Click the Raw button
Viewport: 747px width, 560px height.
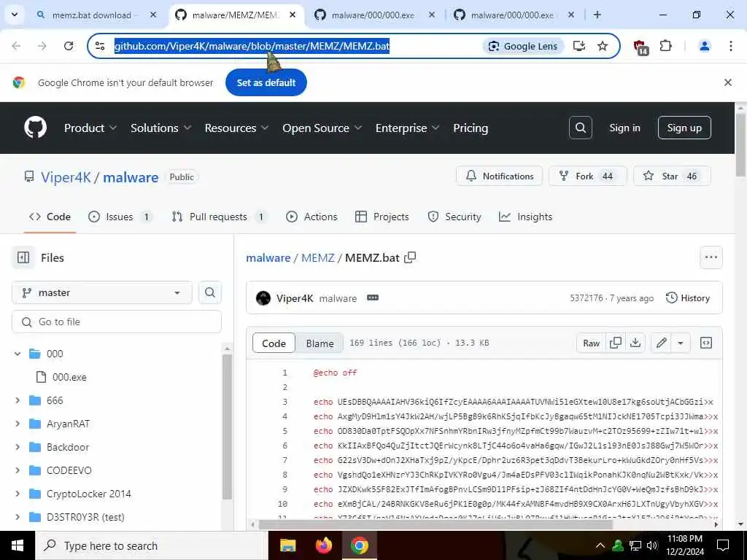click(591, 343)
